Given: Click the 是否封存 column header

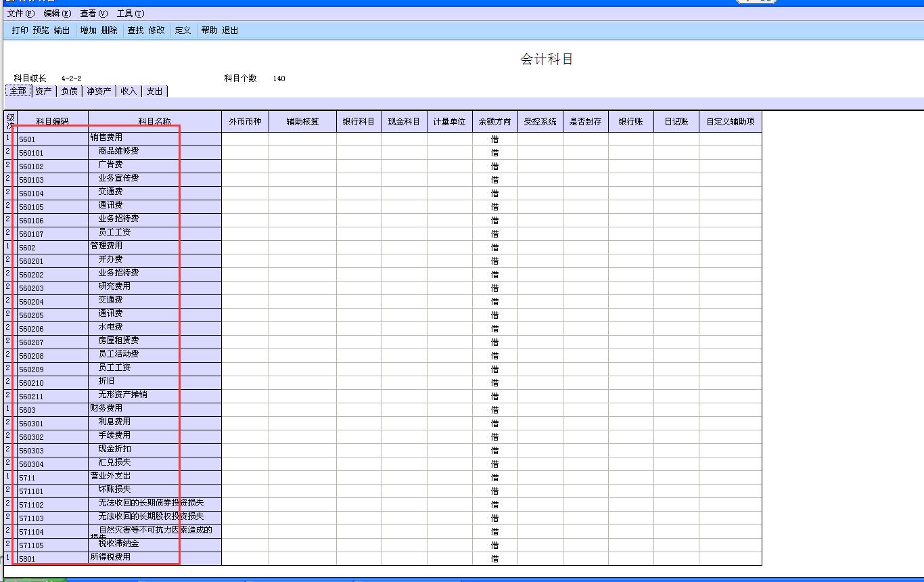Looking at the screenshot, I should coord(585,122).
